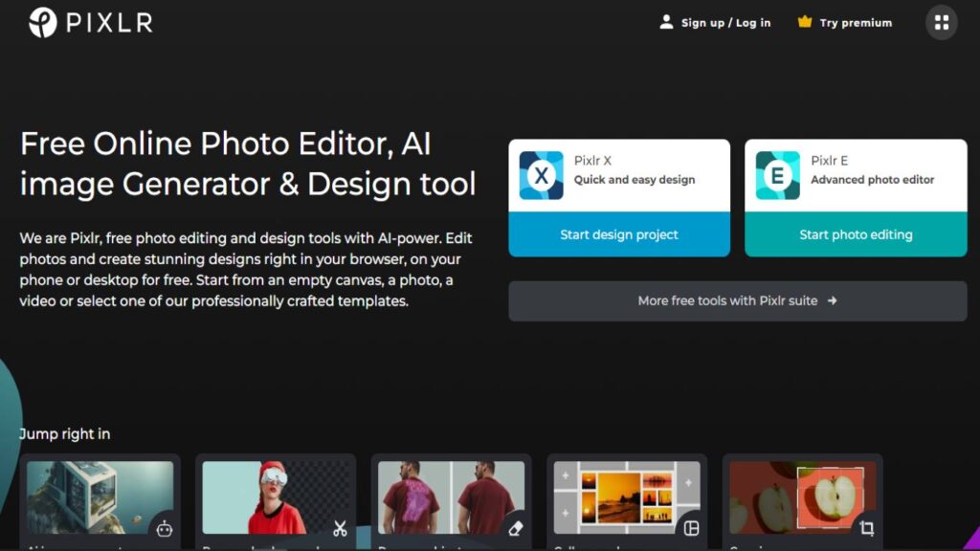This screenshot has width=980, height=551.
Task: Click eraser icon on remove object card
Action: click(x=516, y=529)
